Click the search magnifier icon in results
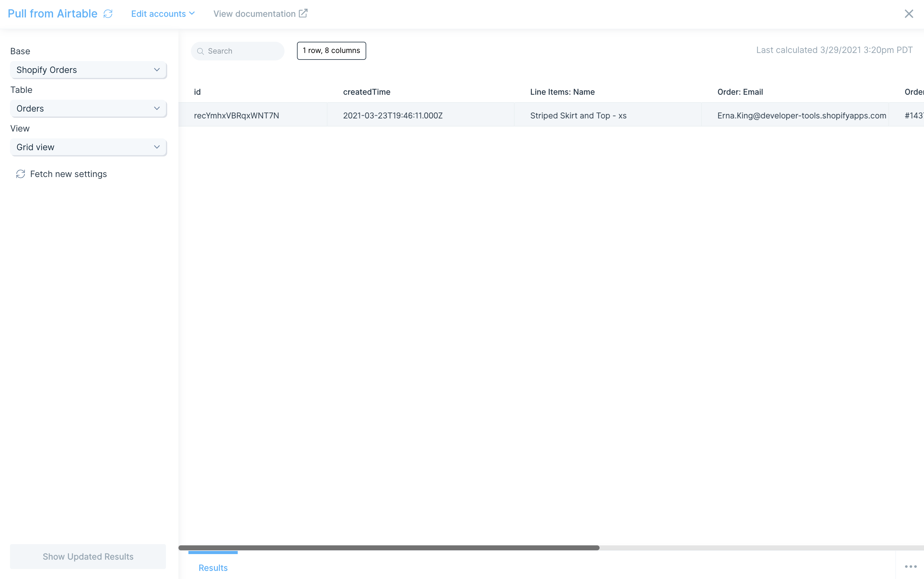The height and width of the screenshot is (579, 924). (x=200, y=50)
